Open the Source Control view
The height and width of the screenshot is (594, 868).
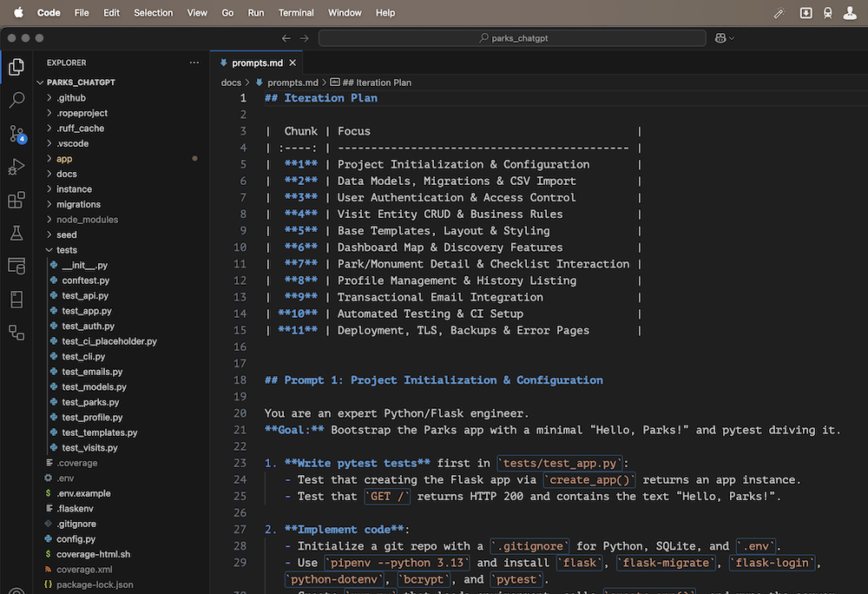tap(16, 134)
